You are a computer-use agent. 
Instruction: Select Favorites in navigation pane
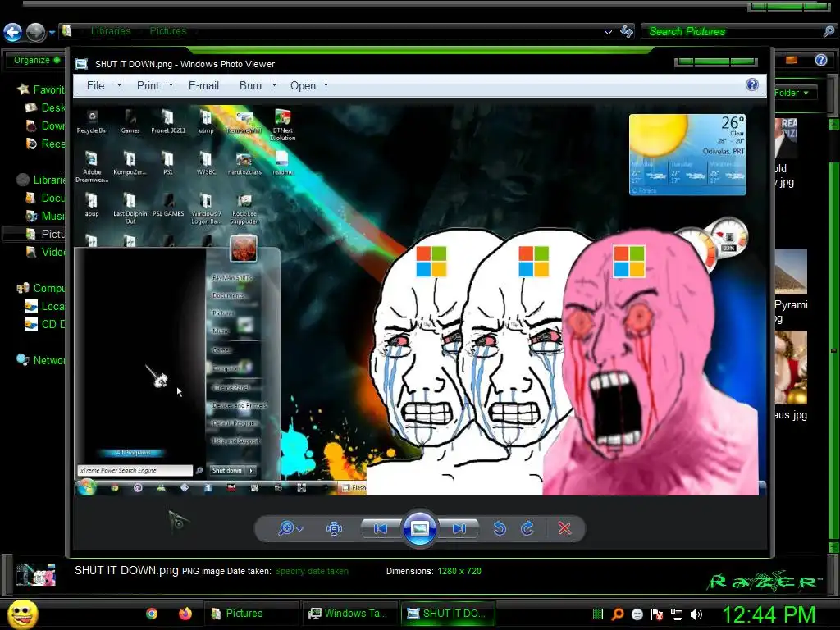pyautogui.click(x=41, y=89)
